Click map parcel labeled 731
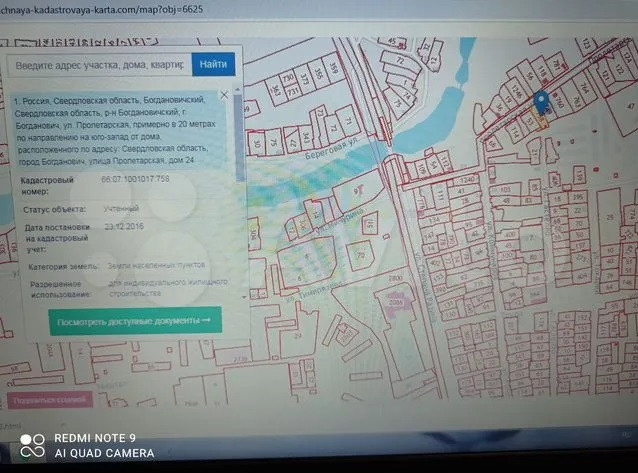The image size is (638, 473). [293, 92]
